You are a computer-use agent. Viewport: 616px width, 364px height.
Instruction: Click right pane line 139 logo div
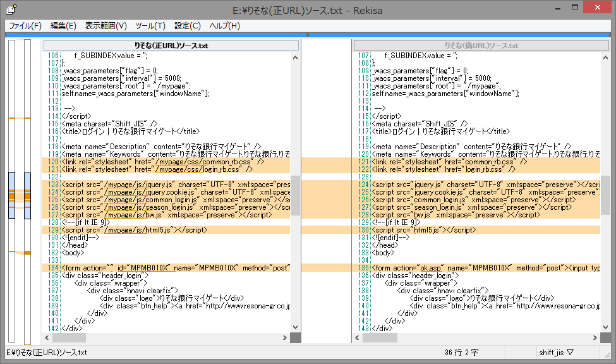pyautogui.click(x=482, y=298)
